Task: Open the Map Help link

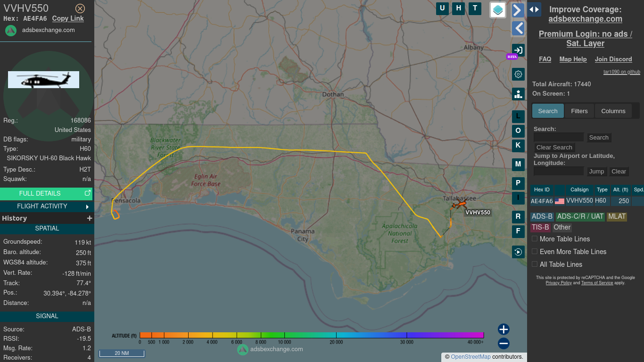Action: [x=573, y=59]
